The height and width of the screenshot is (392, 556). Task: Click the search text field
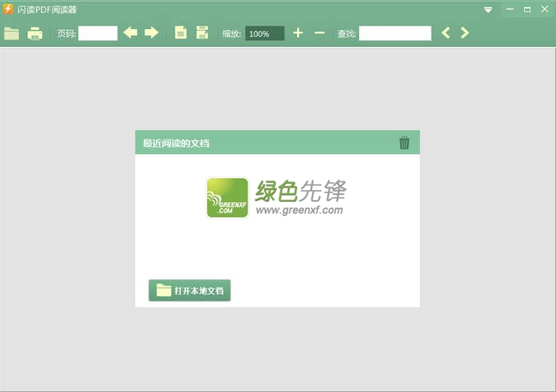pyautogui.click(x=395, y=33)
